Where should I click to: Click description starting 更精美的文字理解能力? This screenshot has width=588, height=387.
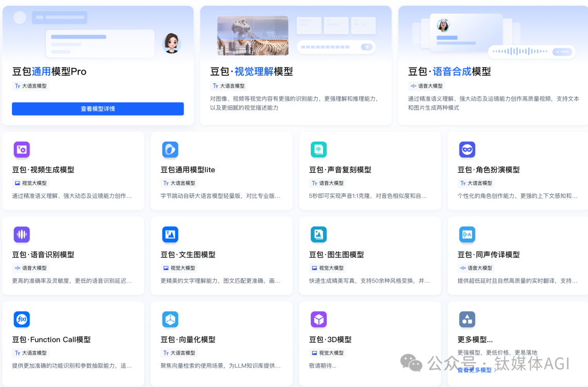[x=220, y=281]
